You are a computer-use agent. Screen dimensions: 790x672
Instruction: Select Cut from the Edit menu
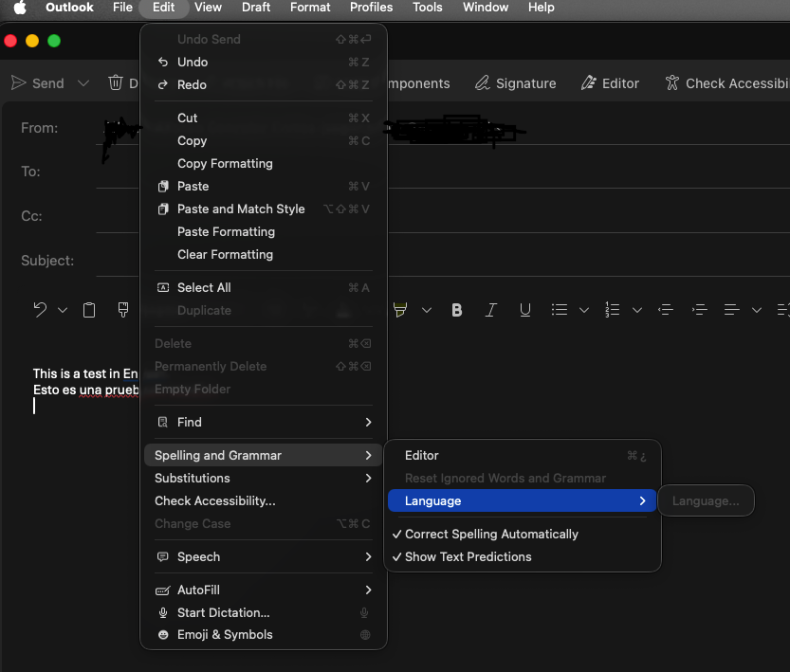tap(263, 118)
